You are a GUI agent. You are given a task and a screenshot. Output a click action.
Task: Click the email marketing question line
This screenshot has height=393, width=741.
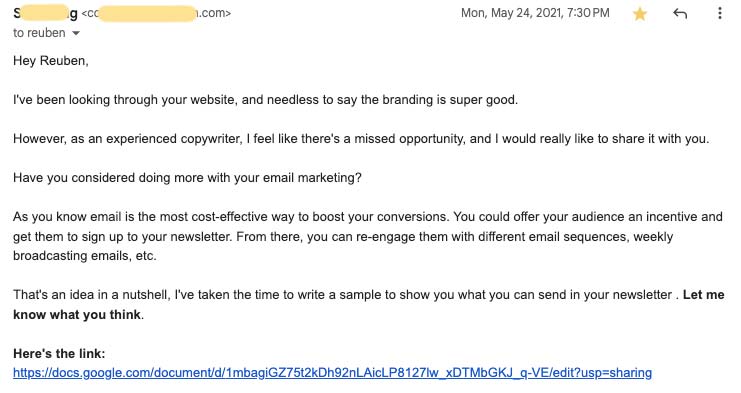(x=187, y=178)
